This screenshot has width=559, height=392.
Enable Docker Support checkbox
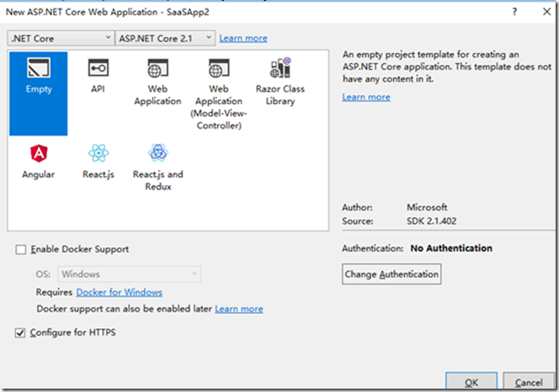(x=21, y=250)
